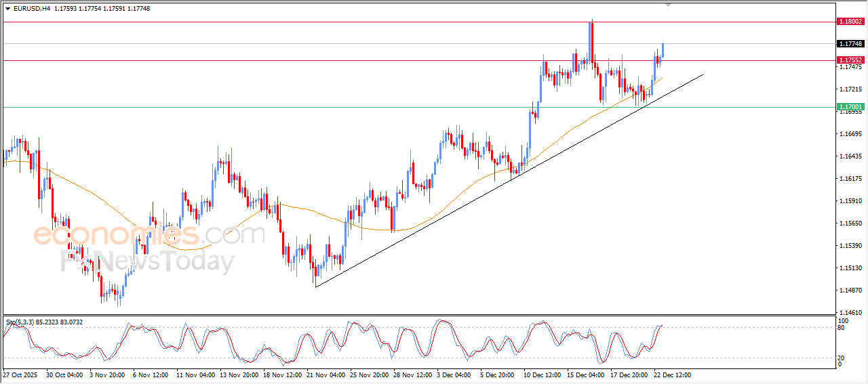Click the 1.17215 value on price axis

click(850, 89)
